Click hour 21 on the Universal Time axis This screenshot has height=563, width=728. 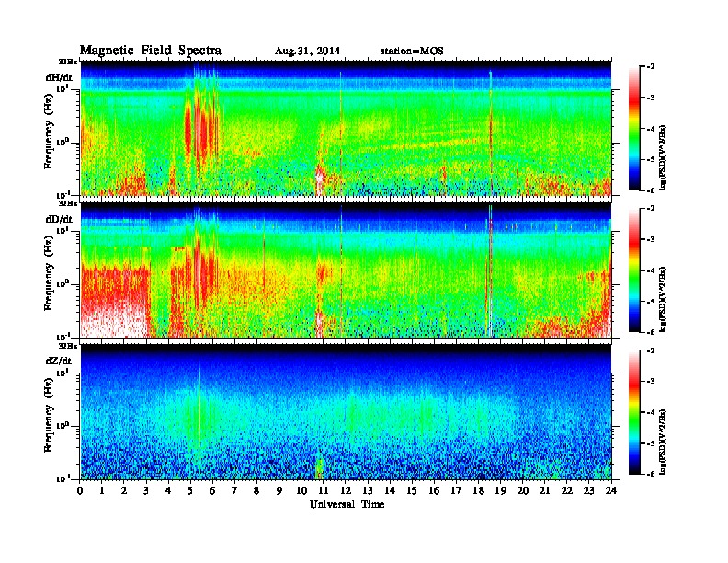[544, 490]
